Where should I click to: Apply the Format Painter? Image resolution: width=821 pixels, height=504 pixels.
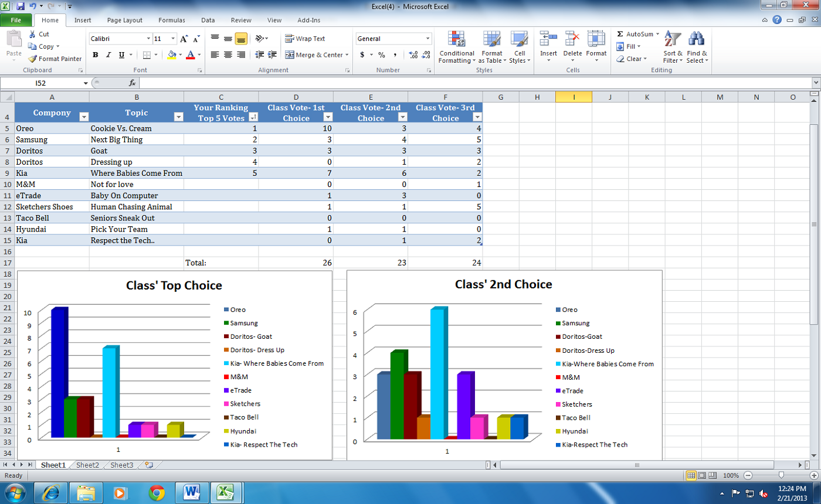pos(55,60)
